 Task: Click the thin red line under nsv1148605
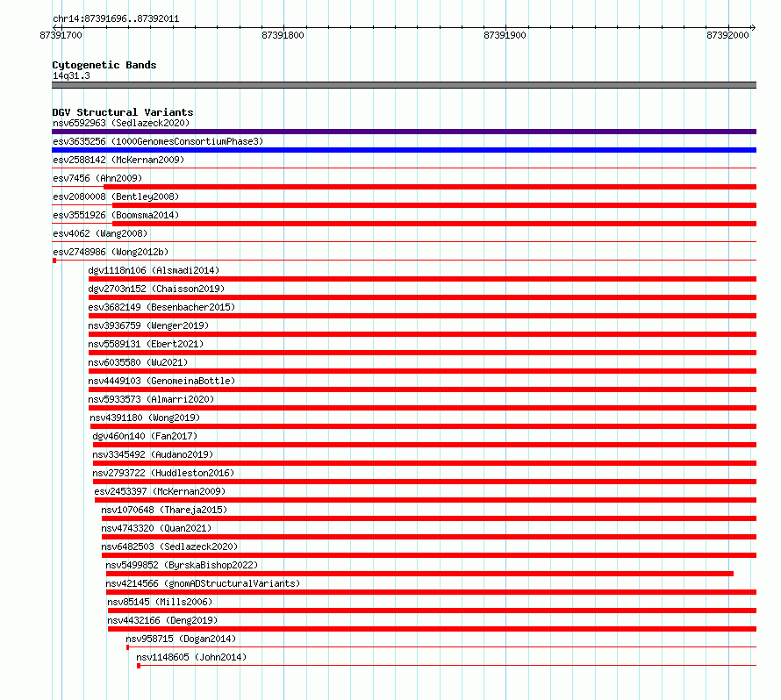[447, 666]
